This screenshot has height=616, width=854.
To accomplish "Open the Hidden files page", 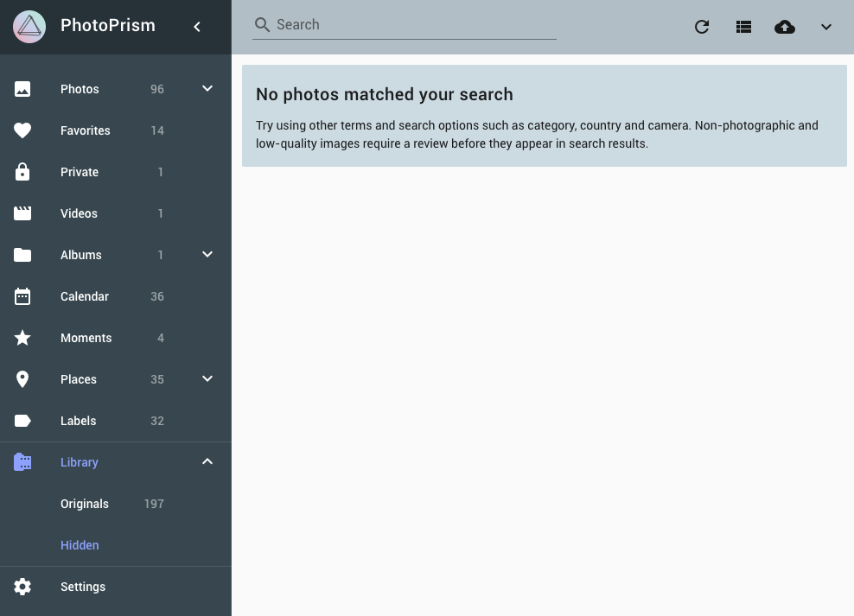I will [x=80, y=545].
